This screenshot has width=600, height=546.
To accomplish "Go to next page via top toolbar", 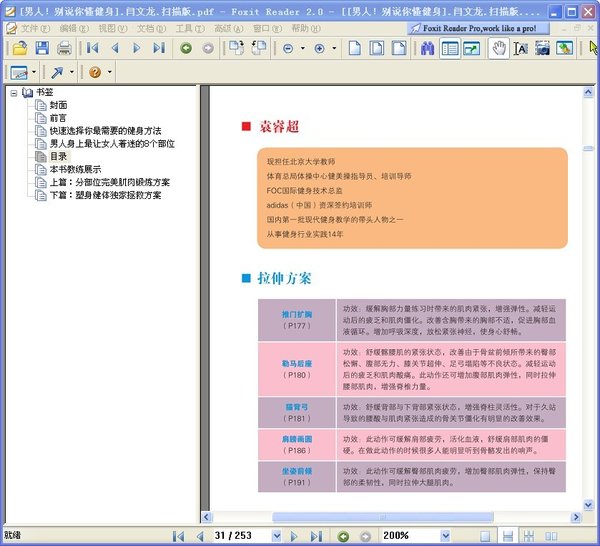I will point(137,48).
